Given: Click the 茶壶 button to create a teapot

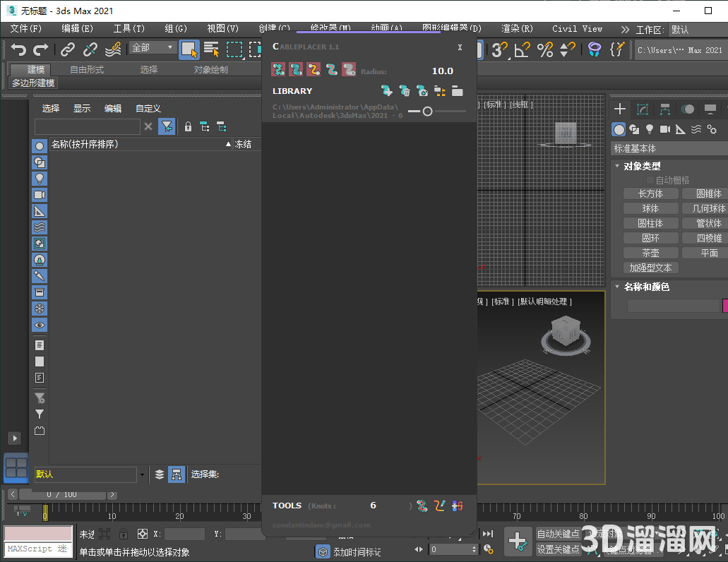Looking at the screenshot, I should click(x=650, y=252).
